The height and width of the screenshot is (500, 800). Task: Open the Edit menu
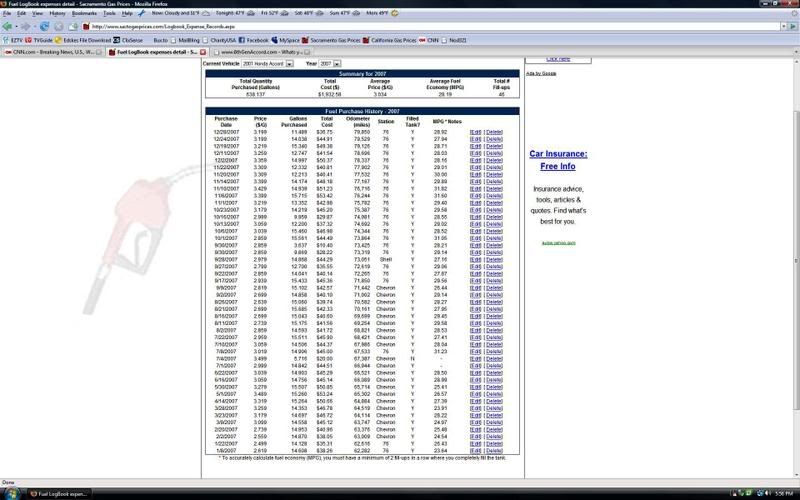[x=21, y=13]
